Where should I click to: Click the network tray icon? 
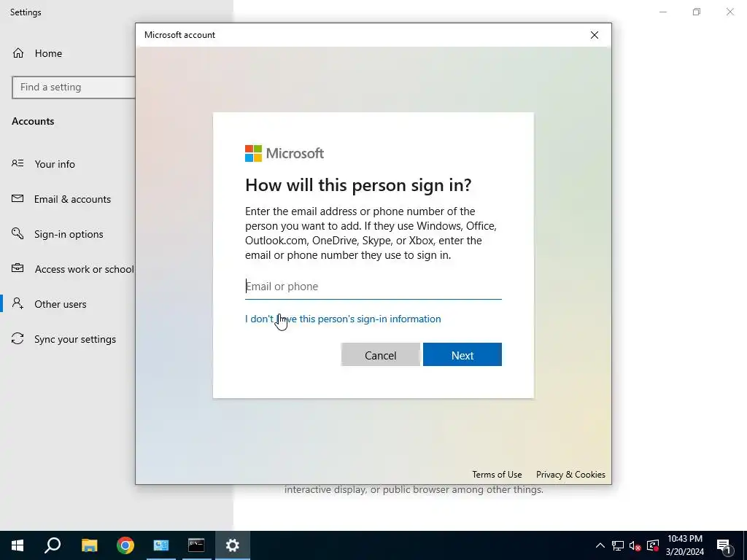618,545
